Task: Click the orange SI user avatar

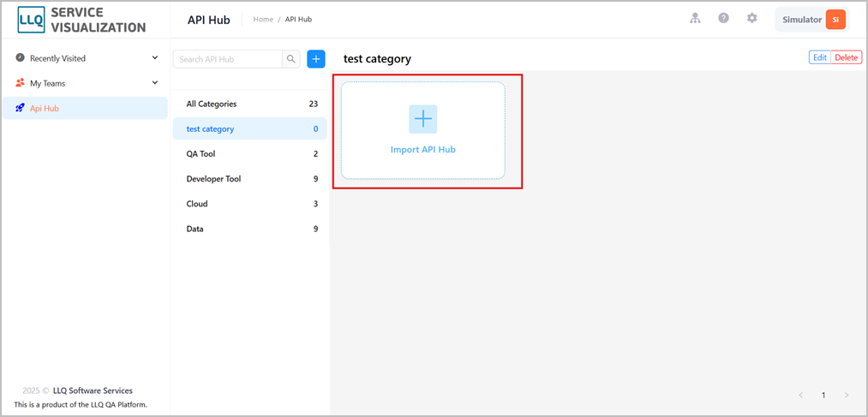Action: [836, 20]
